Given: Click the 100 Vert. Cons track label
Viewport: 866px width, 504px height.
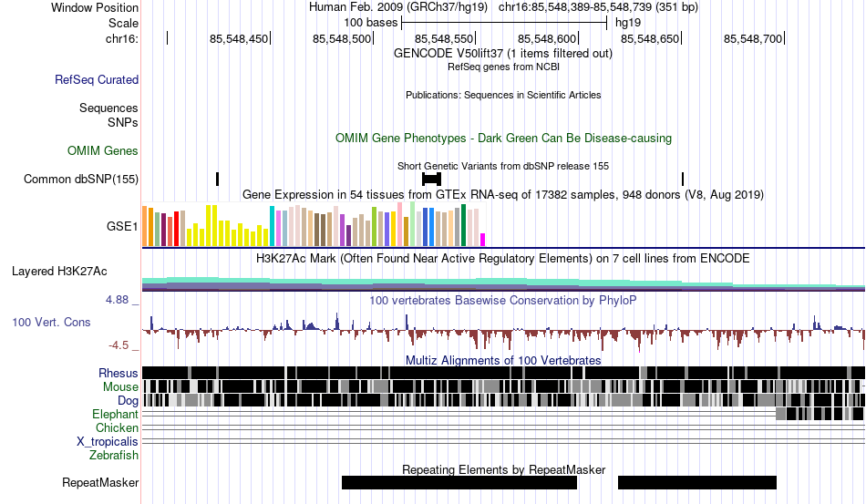Looking at the screenshot, I should coord(51,322).
